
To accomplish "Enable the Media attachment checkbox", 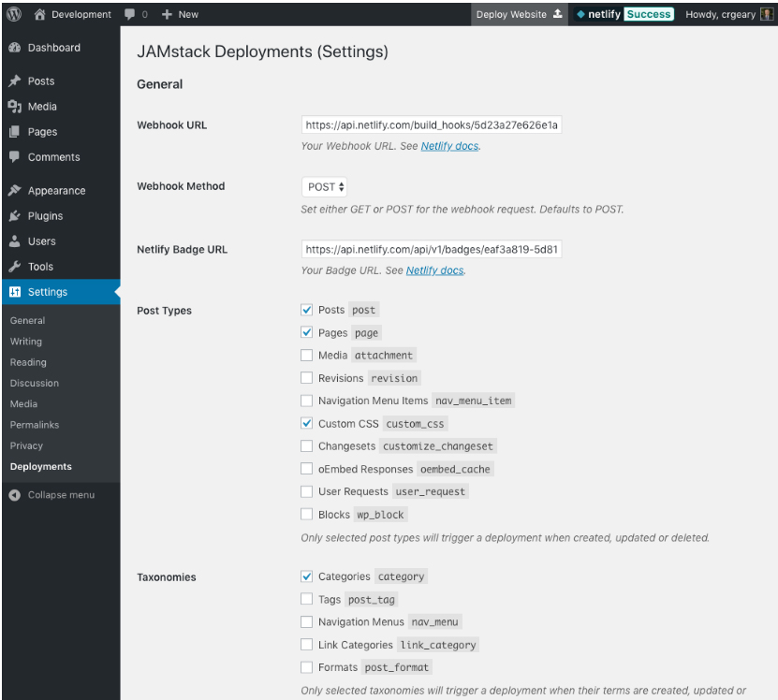I will [x=307, y=356].
